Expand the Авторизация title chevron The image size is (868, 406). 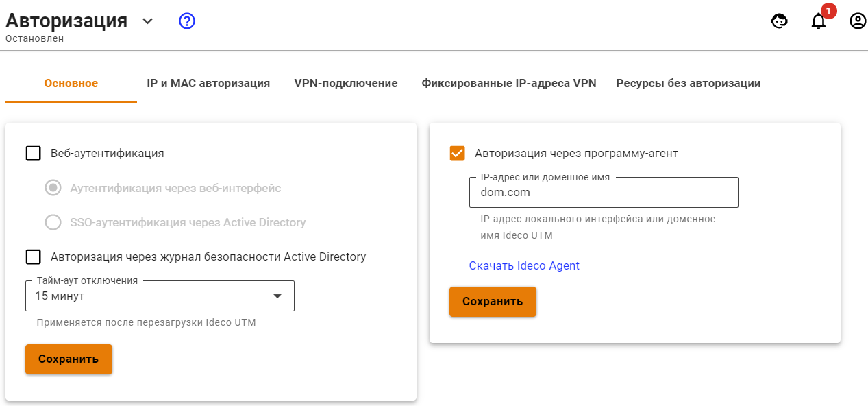coord(147,21)
